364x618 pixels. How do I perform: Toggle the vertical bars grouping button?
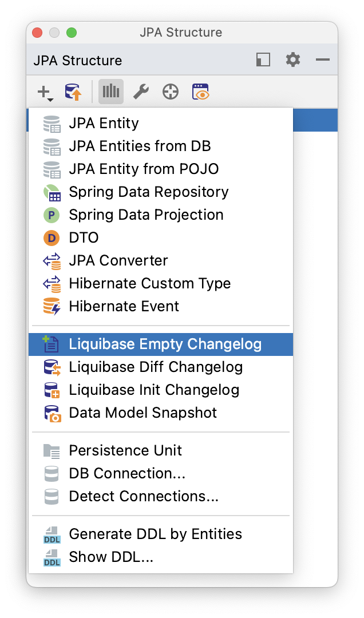(111, 92)
